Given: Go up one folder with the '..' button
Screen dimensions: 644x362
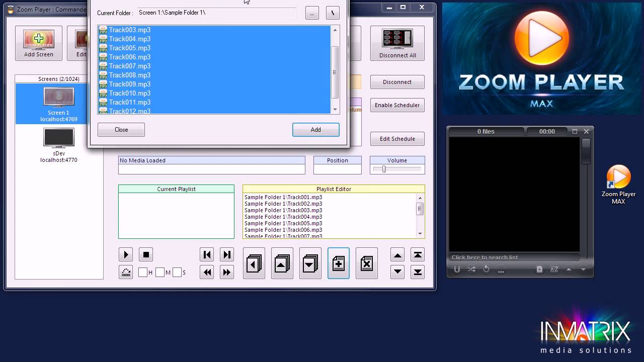Looking at the screenshot, I should (312, 13).
